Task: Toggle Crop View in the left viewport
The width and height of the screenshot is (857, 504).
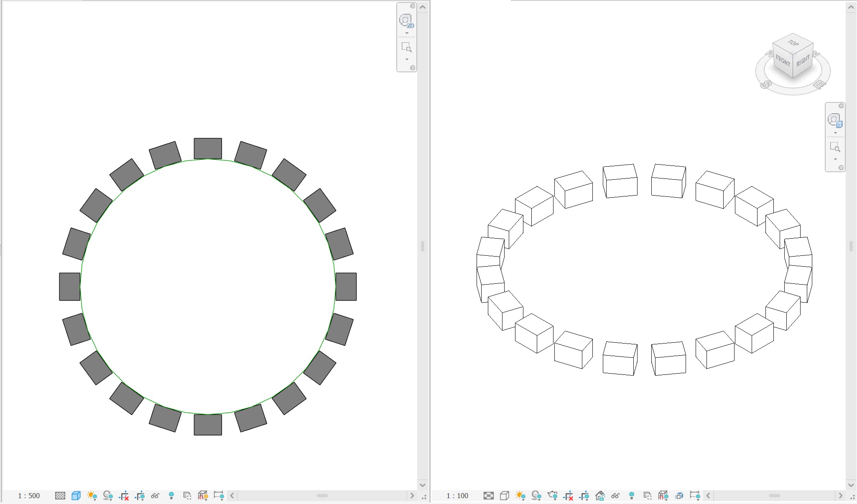Action: point(124,496)
